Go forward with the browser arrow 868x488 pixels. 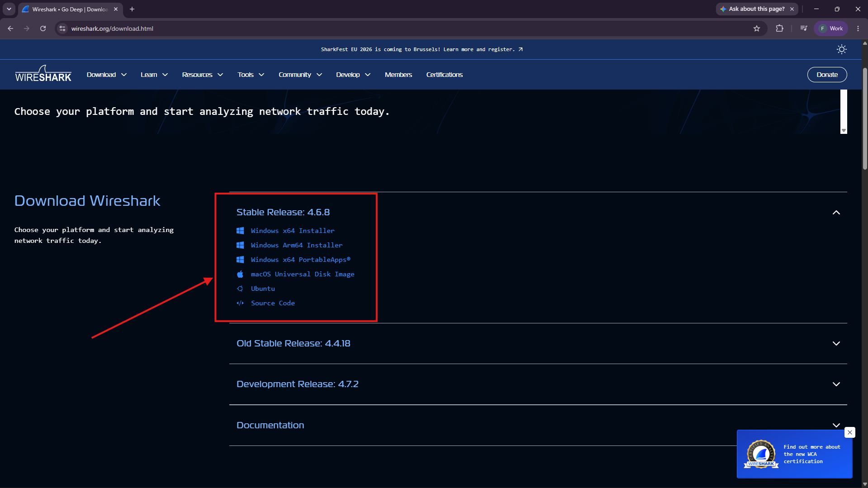click(x=27, y=28)
